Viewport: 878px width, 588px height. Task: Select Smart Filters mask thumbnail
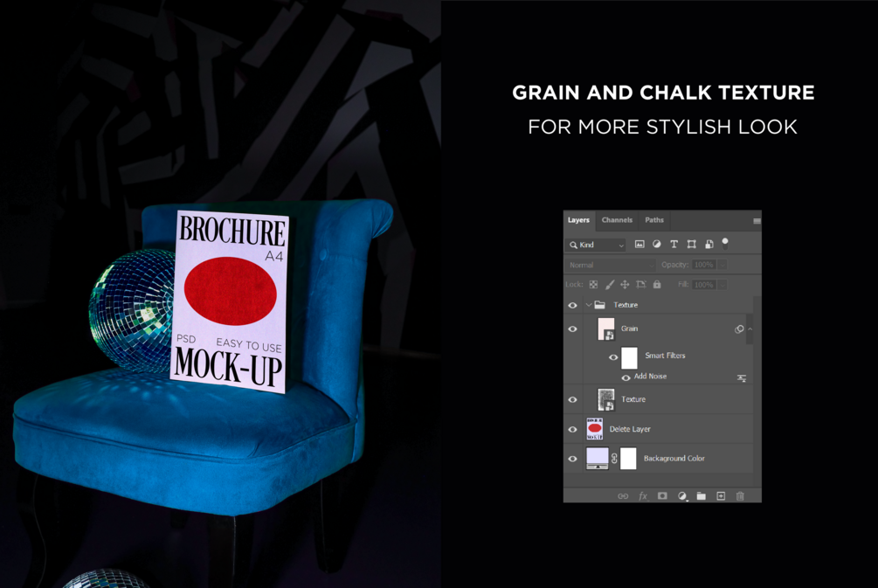[x=629, y=357]
